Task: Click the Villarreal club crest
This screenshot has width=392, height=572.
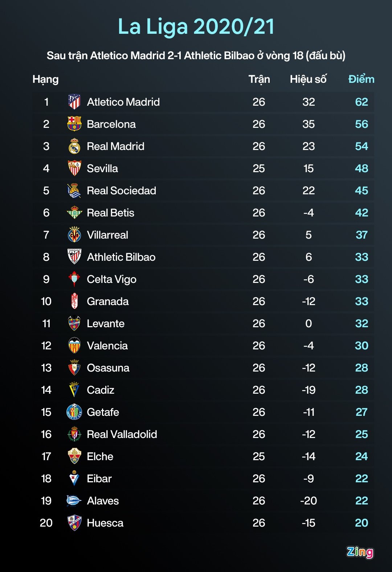Action: 74,235
